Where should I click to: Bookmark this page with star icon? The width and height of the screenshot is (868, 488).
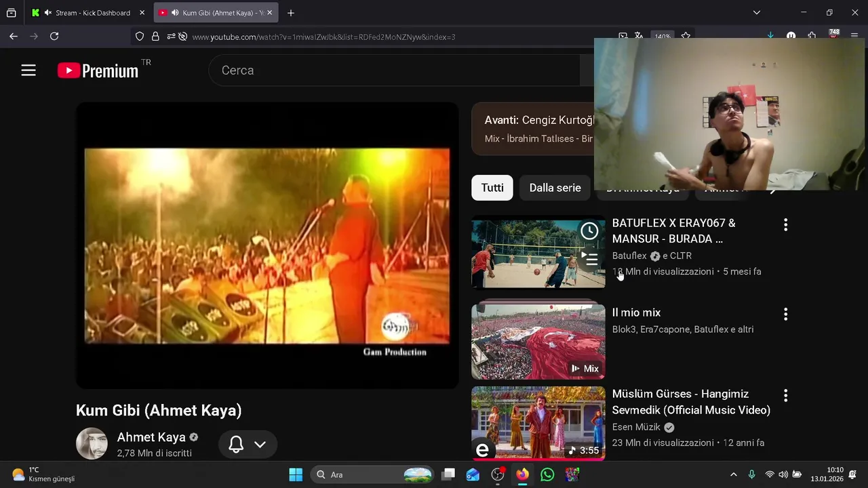(x=686, y=37)
